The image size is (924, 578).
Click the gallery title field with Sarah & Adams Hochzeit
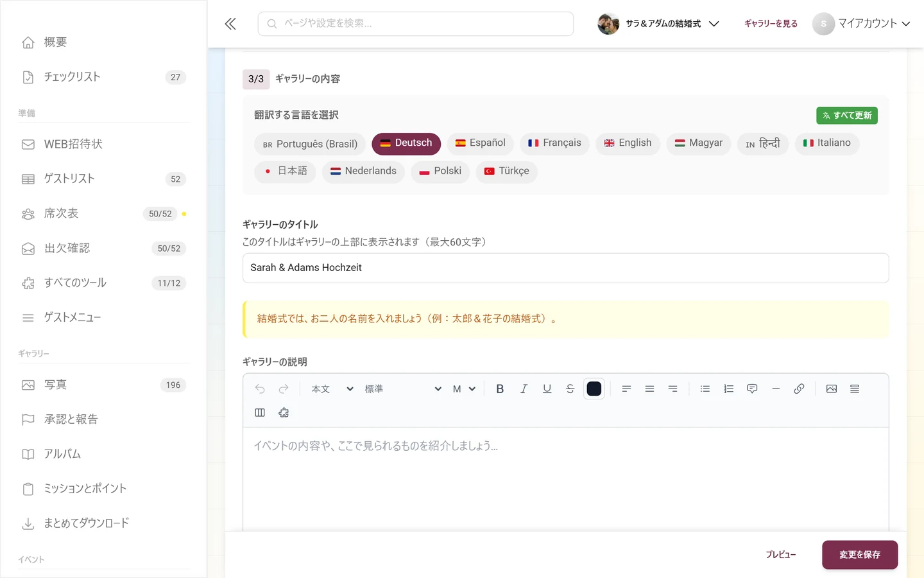click(x=565, y=268)
